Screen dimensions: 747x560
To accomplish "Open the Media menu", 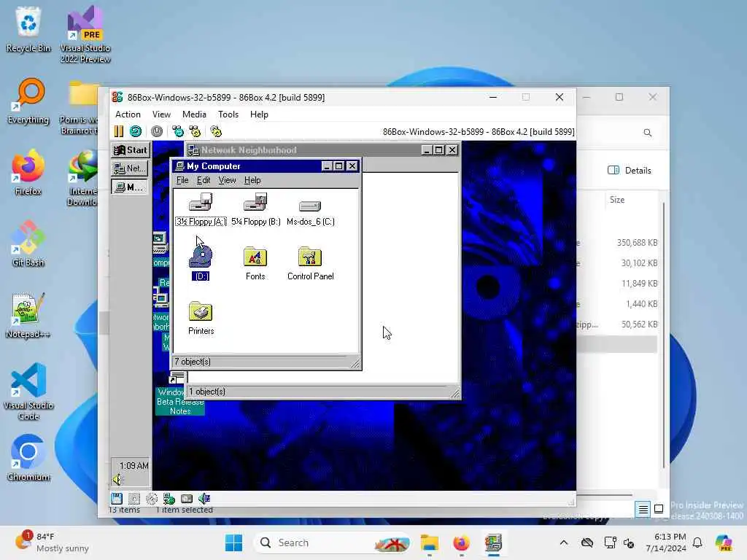I will (x=194, y=114).
